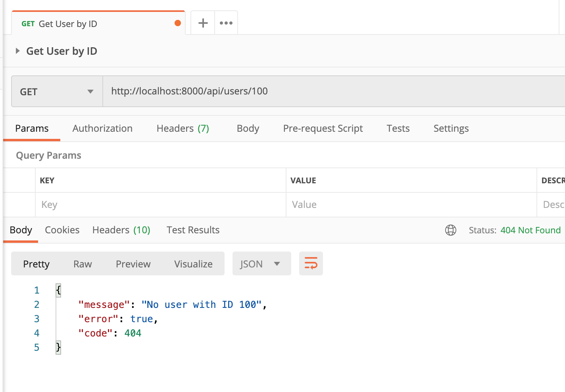Switch to the Params request tab
Viewport: 565px width, 392px height.
(32, 128)
